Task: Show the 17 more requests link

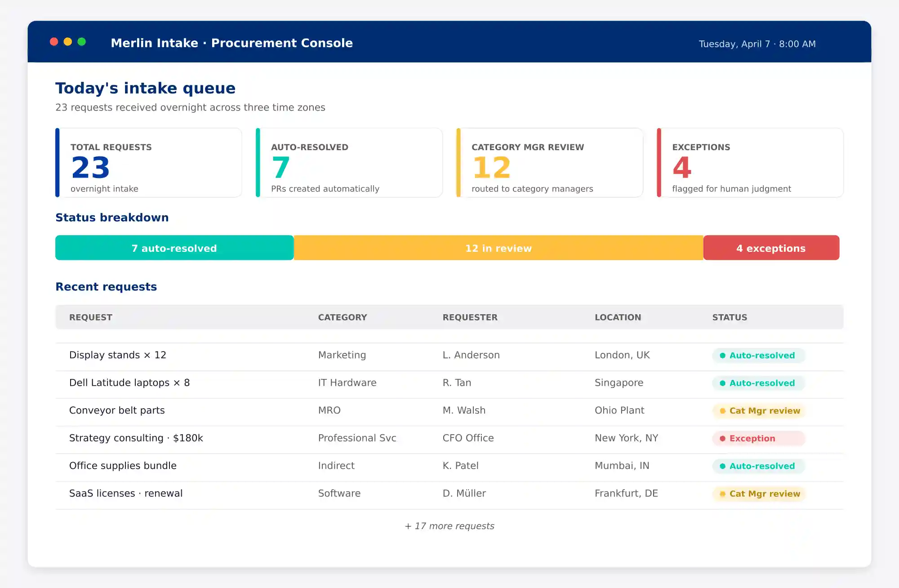Action: [x=449, y=526]
